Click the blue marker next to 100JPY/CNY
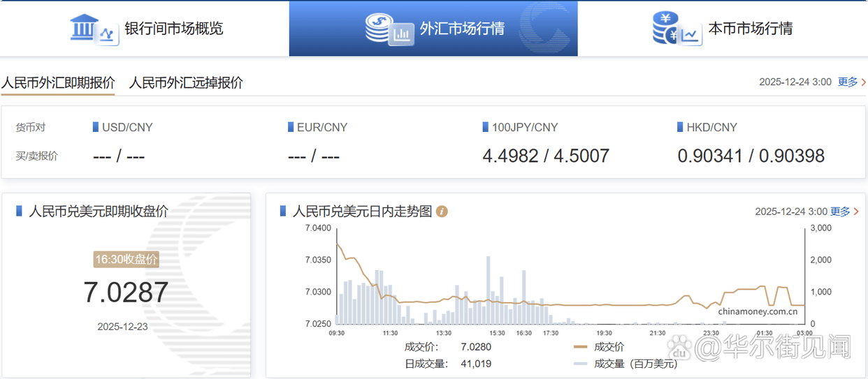The image size is (868, 379). (x=485, y=127)
